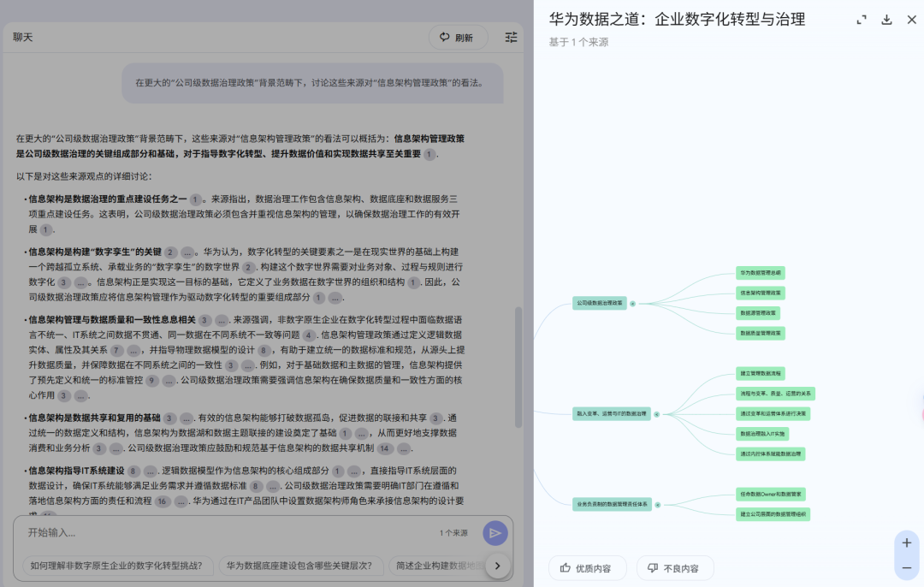Viewport: 924px width, 587px height.
Task: Collapse 业务负责制的数据管理责任体系 branch arrow
Action: pyautogui.click(x=658, y=505)
